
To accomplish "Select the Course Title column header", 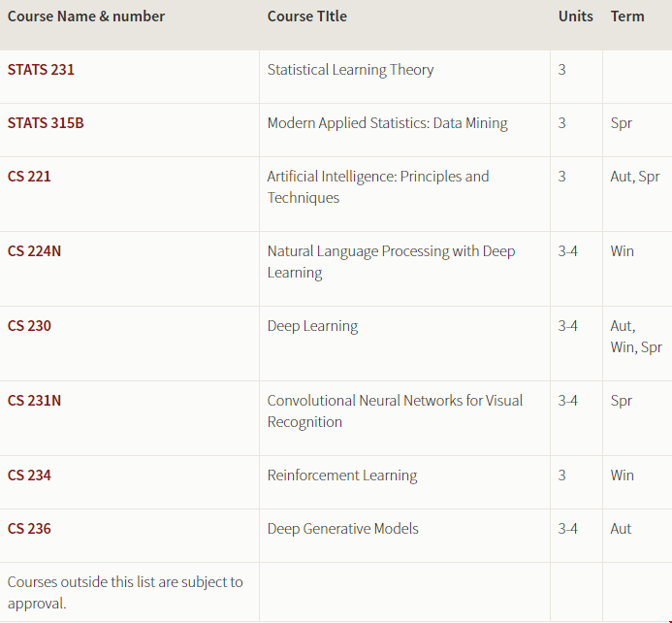I will [x=307, y=16].
